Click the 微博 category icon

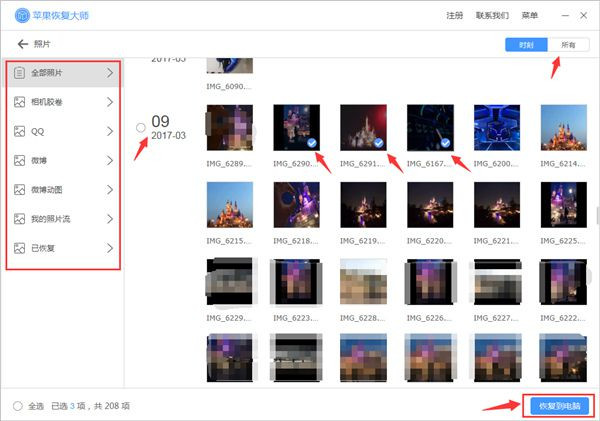click(20, 160)
